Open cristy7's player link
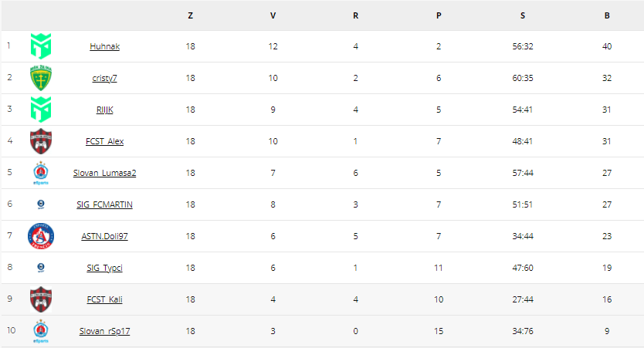This screenshot has height=348, width=644. [x=105, y=78]
